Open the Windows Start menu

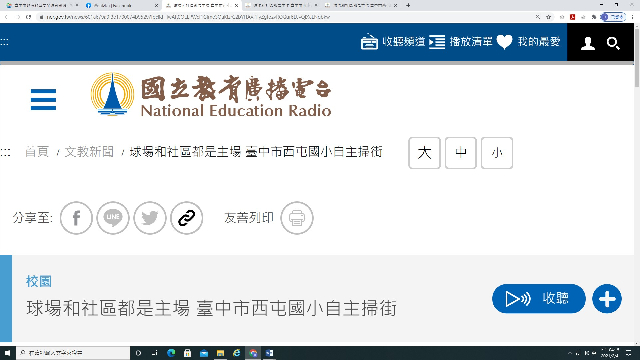pyautogui.click(x=7, y=353)
